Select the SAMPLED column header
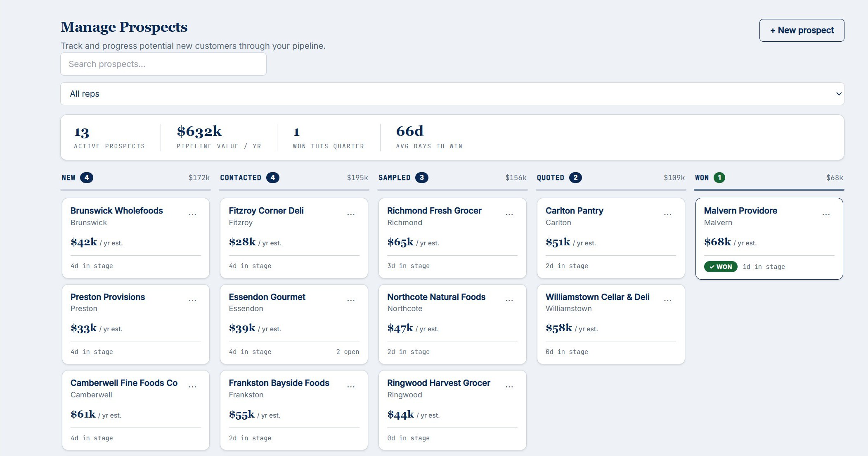Screen dimensions: 868x456 click(x=395, y=178)
